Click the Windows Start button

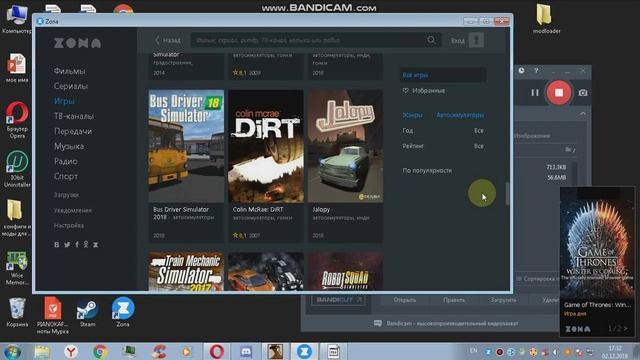tap(13, 351)
